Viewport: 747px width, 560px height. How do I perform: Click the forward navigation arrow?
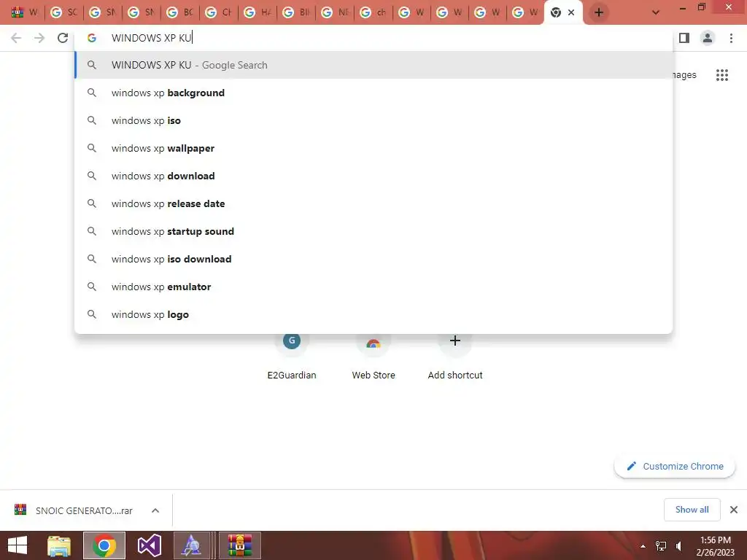(39, 38)
